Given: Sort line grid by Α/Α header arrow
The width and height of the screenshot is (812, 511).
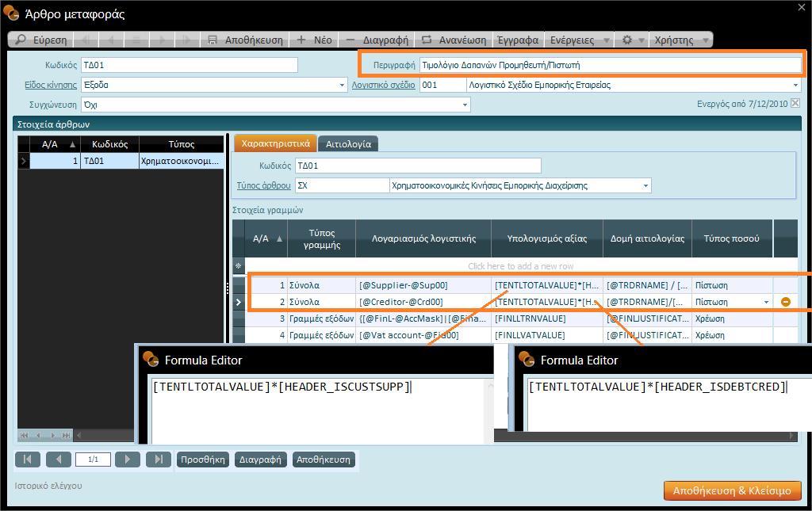Looking at the screenshot, I should click(280, 239).
